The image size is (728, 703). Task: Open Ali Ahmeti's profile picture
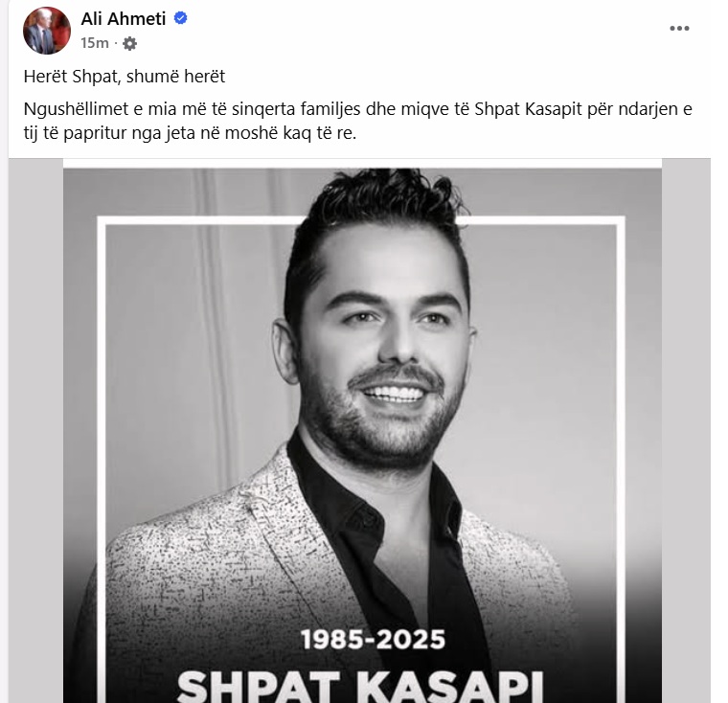click(46, 31)
